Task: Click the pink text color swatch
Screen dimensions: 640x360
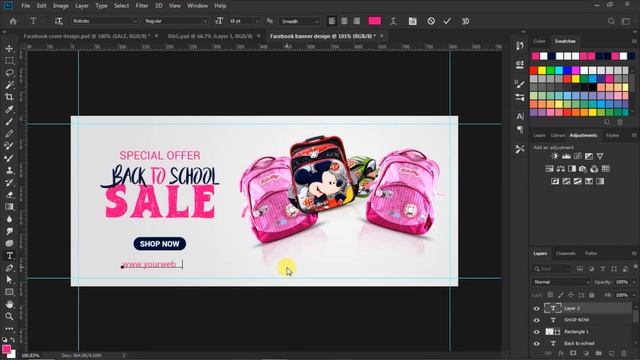Action: pyautogui.click(x=375, y=21)
